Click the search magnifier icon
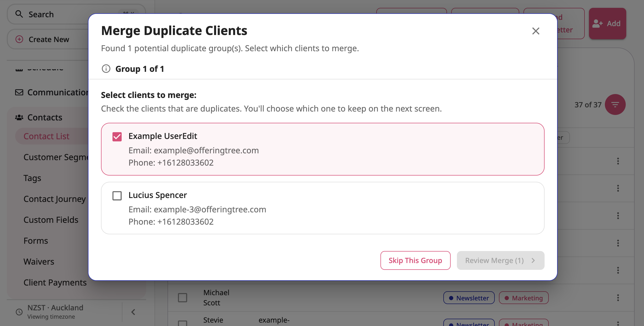This screenshot has width=644, height=326. pyautogui.click(x=19, y=14)
